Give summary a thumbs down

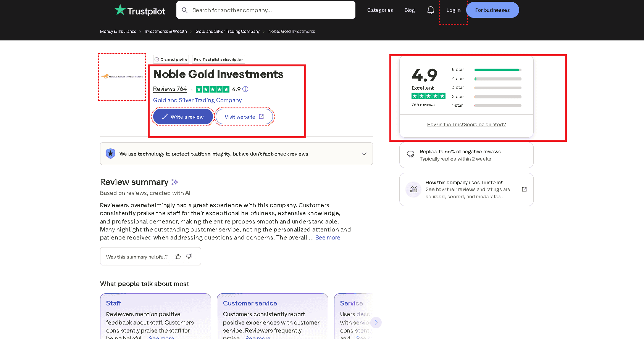click(x=189, y=257)
